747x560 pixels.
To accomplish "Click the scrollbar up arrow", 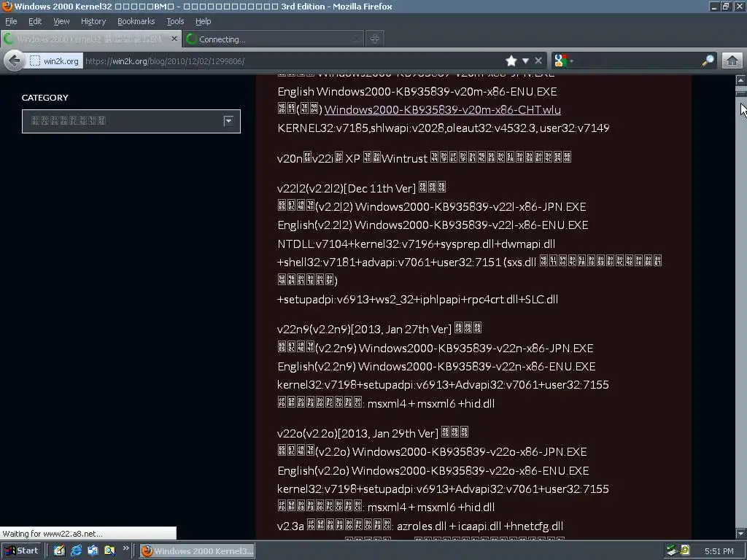I will coord(741,80).
